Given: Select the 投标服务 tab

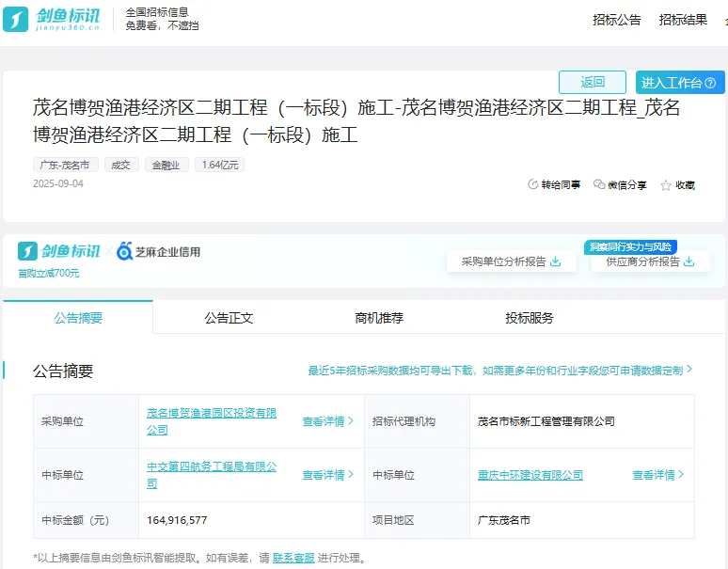Looking at the screenshot, I should click(x=530, y=318).
